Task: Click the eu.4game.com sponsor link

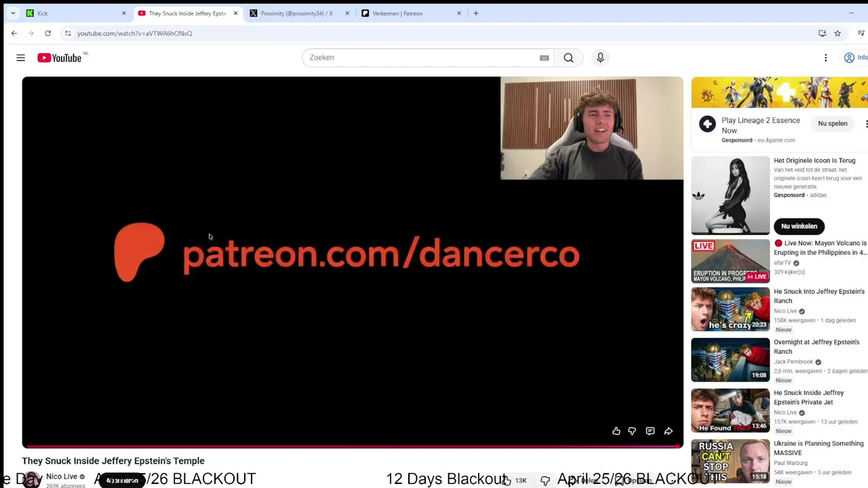Action: coord(776,140)
